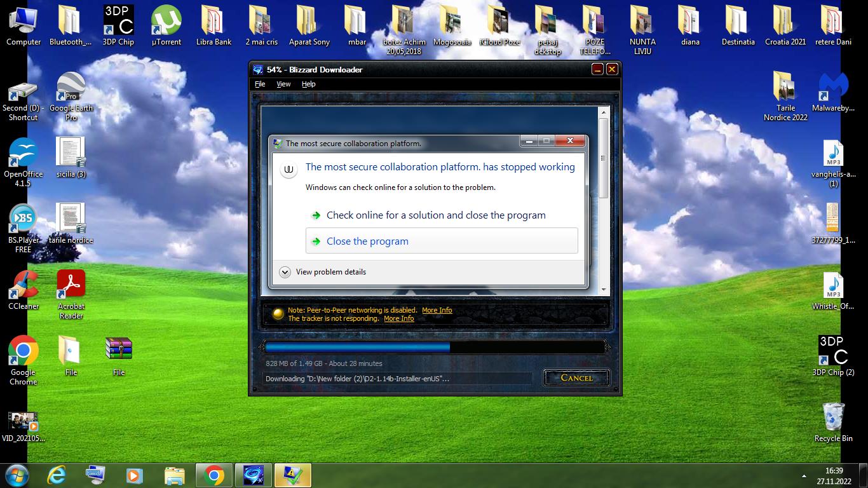Choose Check online for a solution

(435, 215)
